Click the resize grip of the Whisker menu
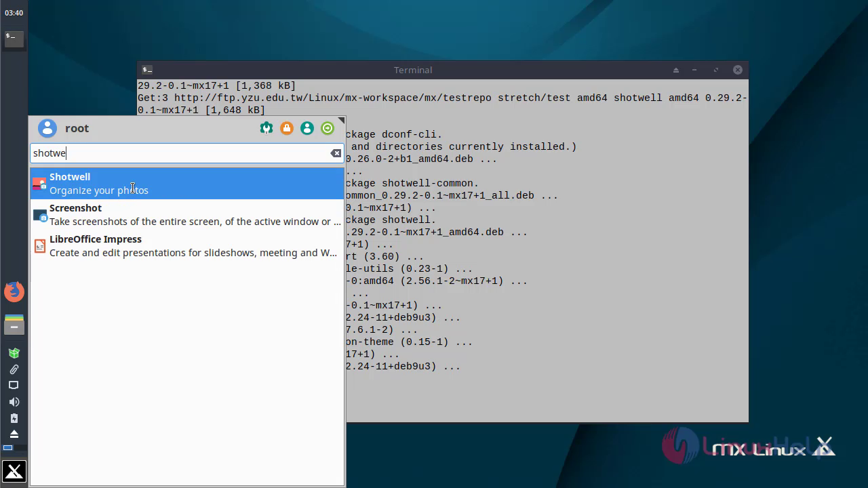 pos(341,121)
